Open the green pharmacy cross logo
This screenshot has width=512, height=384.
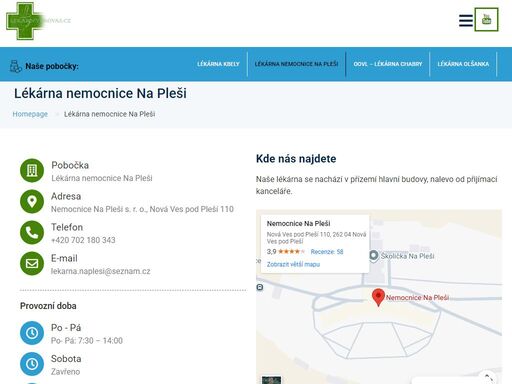[x=25, y=21]
